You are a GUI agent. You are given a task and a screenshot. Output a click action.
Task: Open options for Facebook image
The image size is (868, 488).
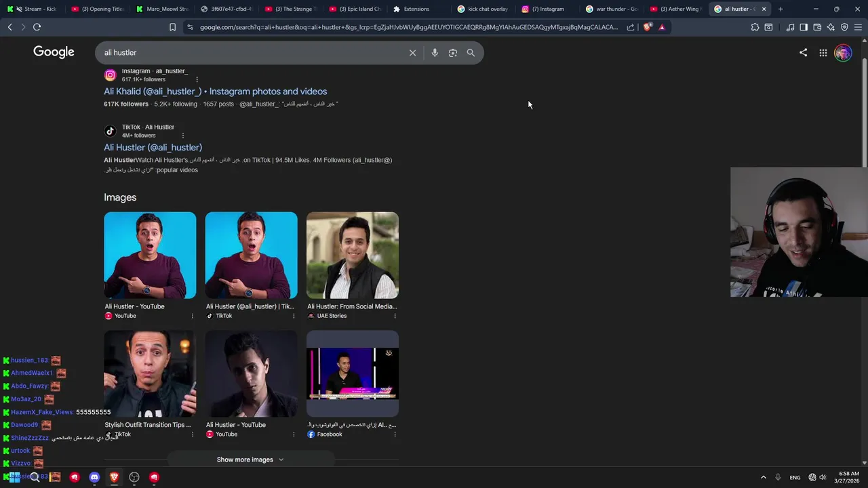click(x=395, y=434)
